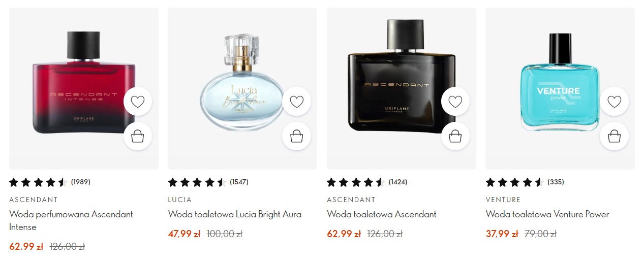Add Ascendant Intense to shopping bag
This screenshot has height=262, width=644.
point(138,136)
